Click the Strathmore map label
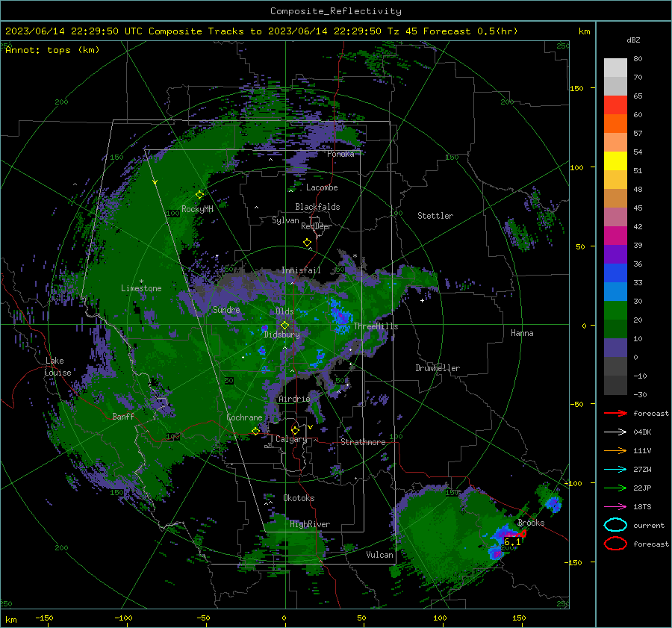Viewport: 672px width, 628px height. pyautogui.click(x=363, y=442)
